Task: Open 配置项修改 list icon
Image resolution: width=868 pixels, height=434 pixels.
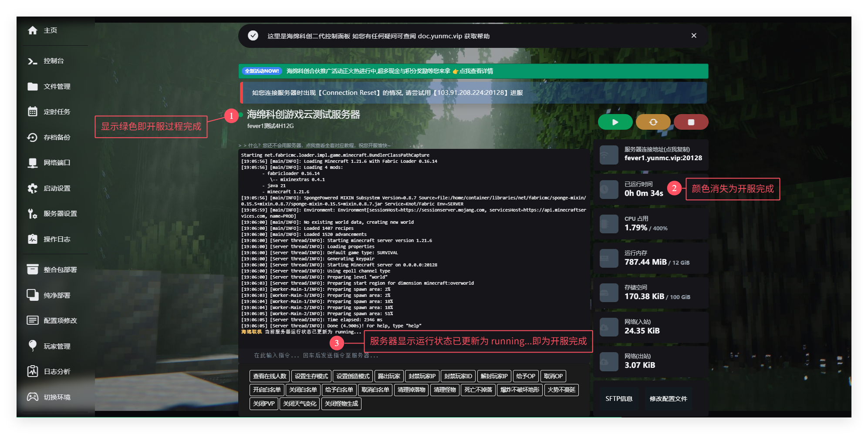Action: pos(33,321)
